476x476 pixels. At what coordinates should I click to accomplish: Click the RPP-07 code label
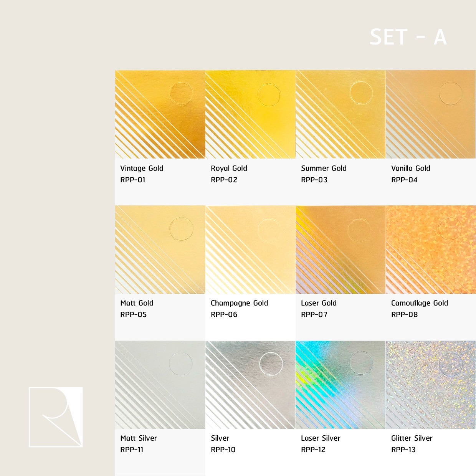point(314,314)
